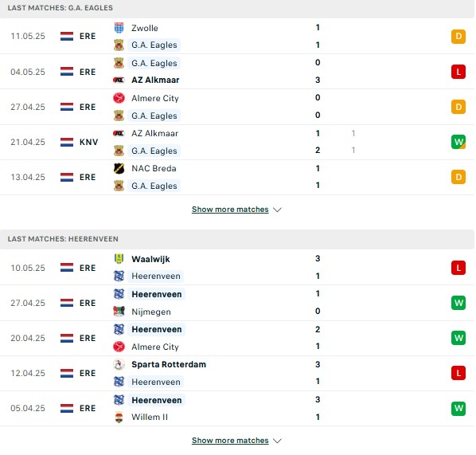Click the Nijmegen club crest icon
Viewport: 476px width, 455px height.
point(119,312)
